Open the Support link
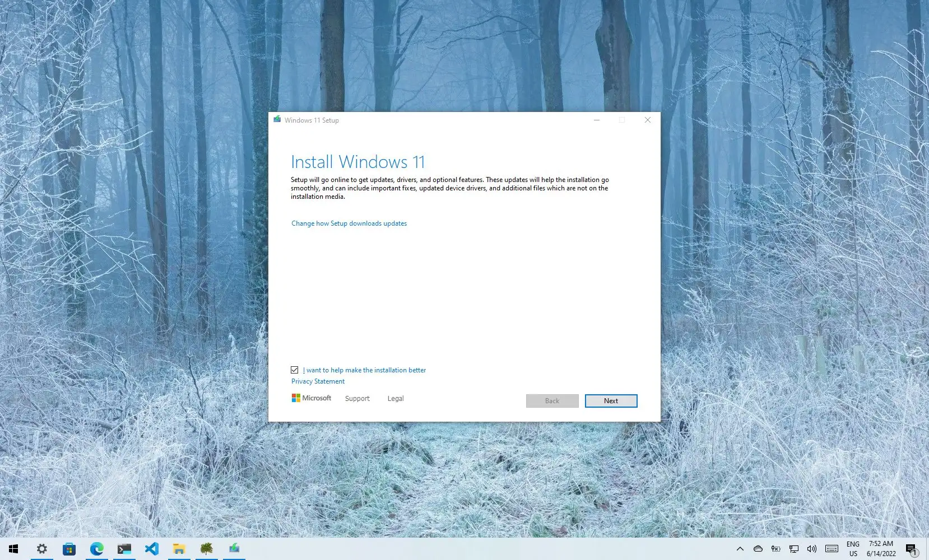Screen dimensions: 929x560 (x=357, y=399)
